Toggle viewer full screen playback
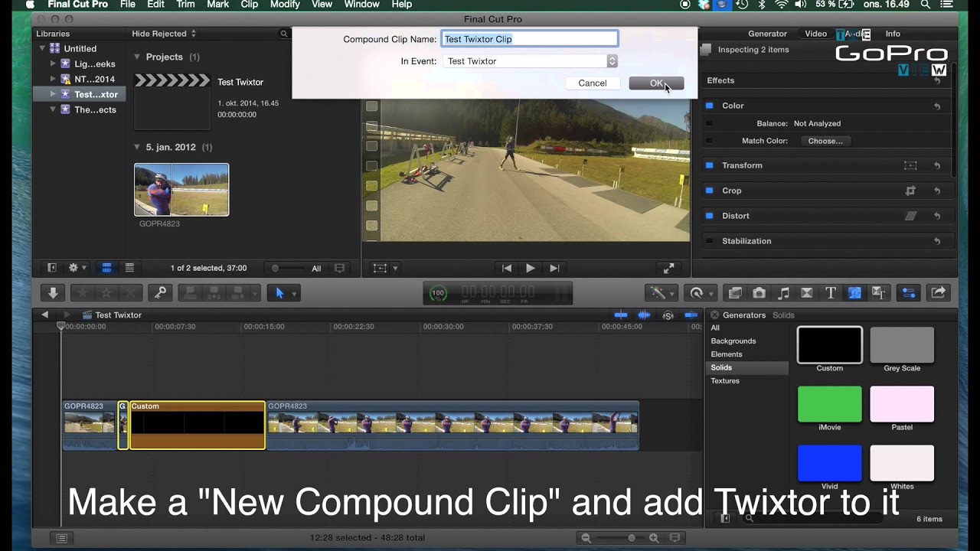This screenshot has width=980, height=551. pyautogui.click(x=668, y=268)
